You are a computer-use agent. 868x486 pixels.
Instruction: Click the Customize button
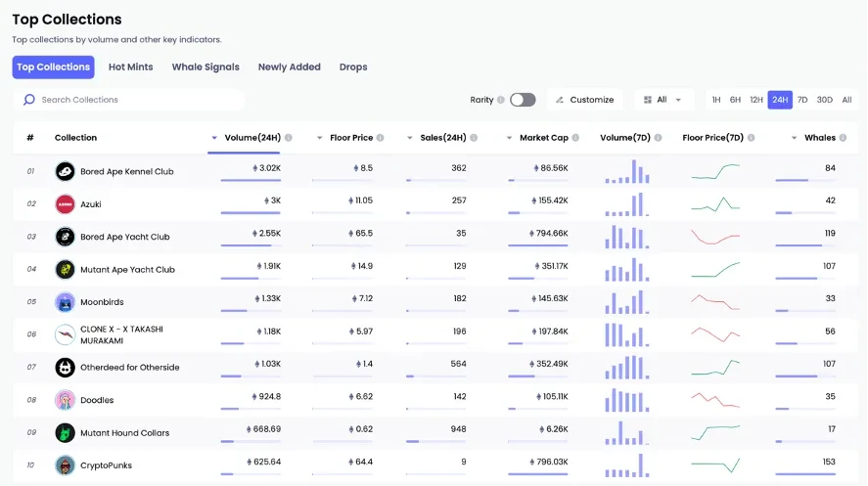tap(584, 100)
